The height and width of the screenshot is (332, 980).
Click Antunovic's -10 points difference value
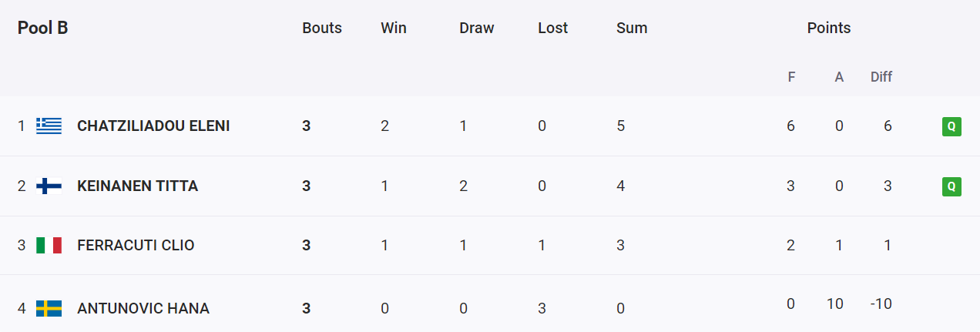(x=881, y=303)
